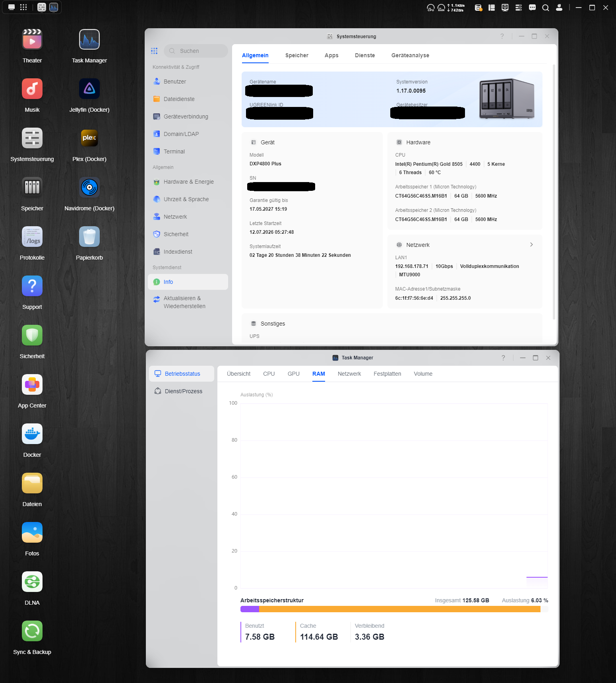Screen dimensions: 616x683
Task: Open the Sync & Backup app
Action: (32, 631)
